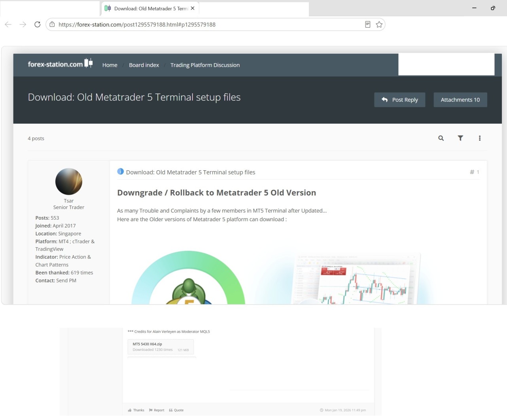Click the Post Reply button
Viewport: 507px width, 420px height.
pos(400,100)
